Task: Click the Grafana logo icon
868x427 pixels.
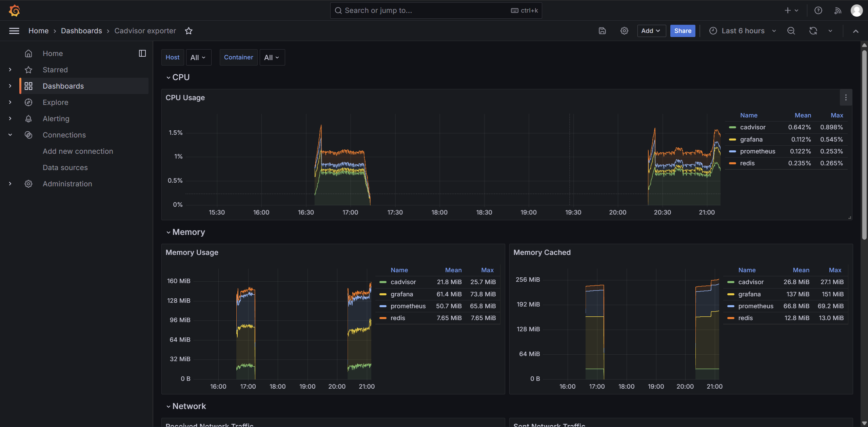Action: tap(14, 11)
